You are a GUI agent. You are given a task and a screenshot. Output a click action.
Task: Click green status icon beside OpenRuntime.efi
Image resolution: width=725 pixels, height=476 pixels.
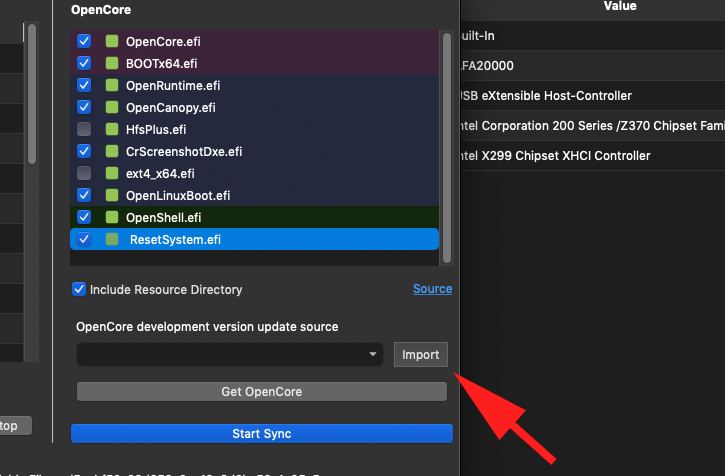tap(112, 85)
